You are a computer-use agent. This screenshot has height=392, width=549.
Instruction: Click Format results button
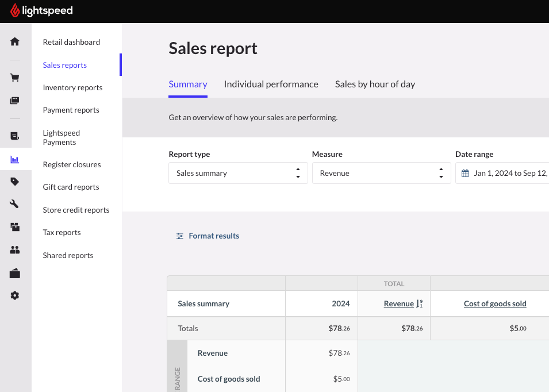tap(208, 236)
